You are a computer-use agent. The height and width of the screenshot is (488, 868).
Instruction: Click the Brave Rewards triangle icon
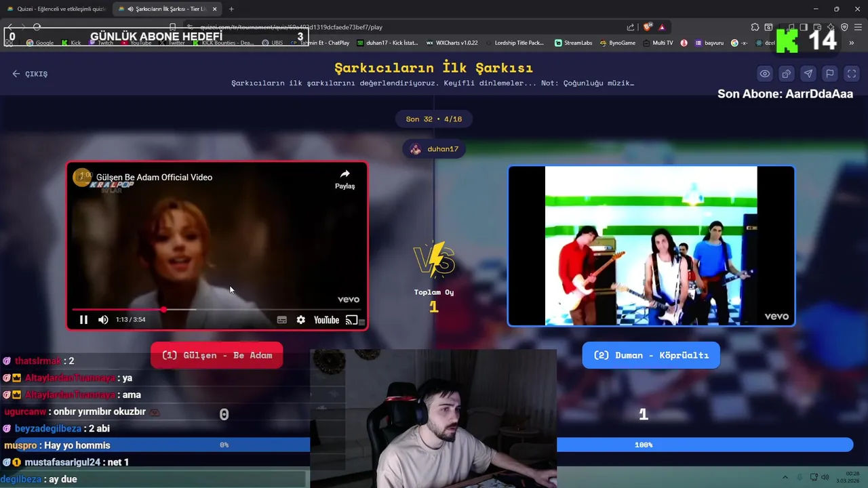tap(662, 27)
